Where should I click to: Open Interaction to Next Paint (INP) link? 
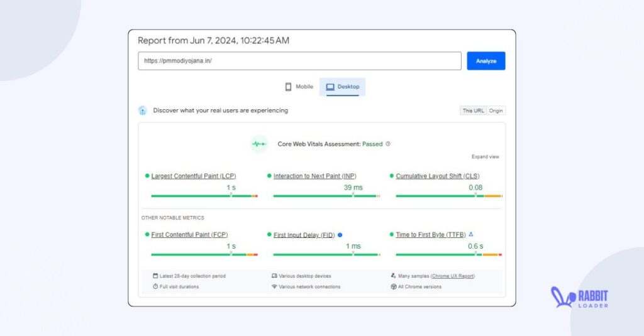tap(314, 176)
